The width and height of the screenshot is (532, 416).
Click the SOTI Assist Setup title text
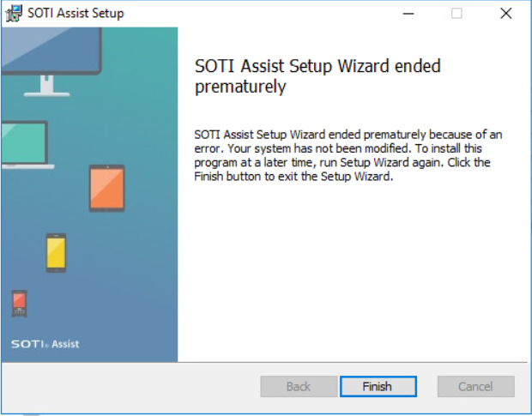pos(76,13)
